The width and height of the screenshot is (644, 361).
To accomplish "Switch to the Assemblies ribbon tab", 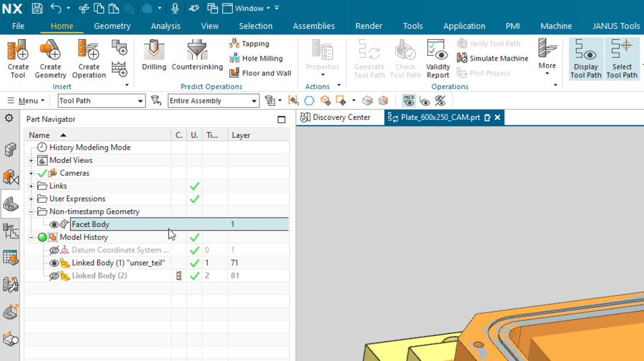I will pos(314,26).
